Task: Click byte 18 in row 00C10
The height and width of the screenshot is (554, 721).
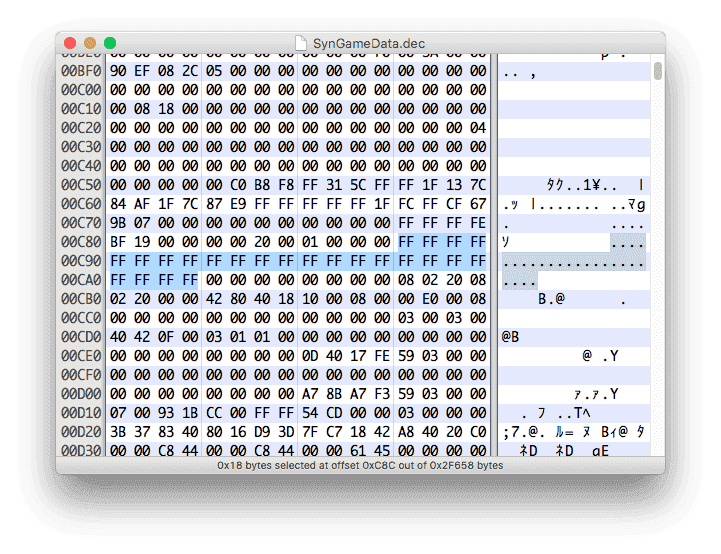Action: tap(166, 109)
